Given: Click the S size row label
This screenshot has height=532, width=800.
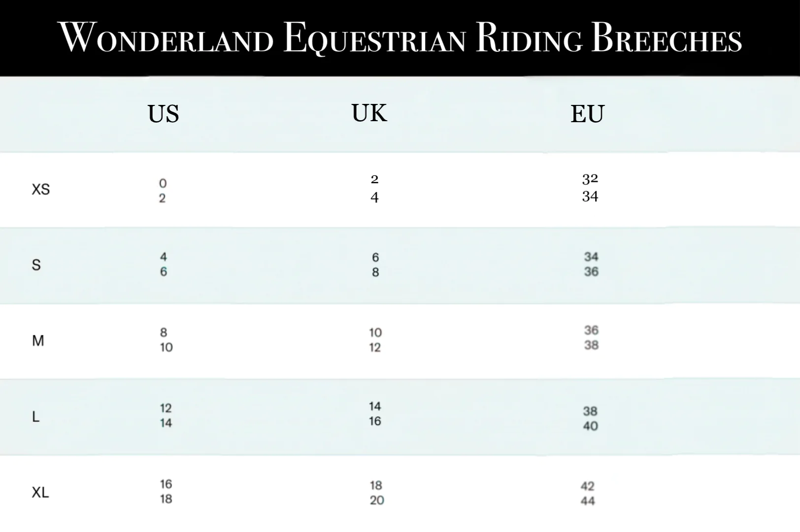Looking at the screenshot, I should pos(36,265).
